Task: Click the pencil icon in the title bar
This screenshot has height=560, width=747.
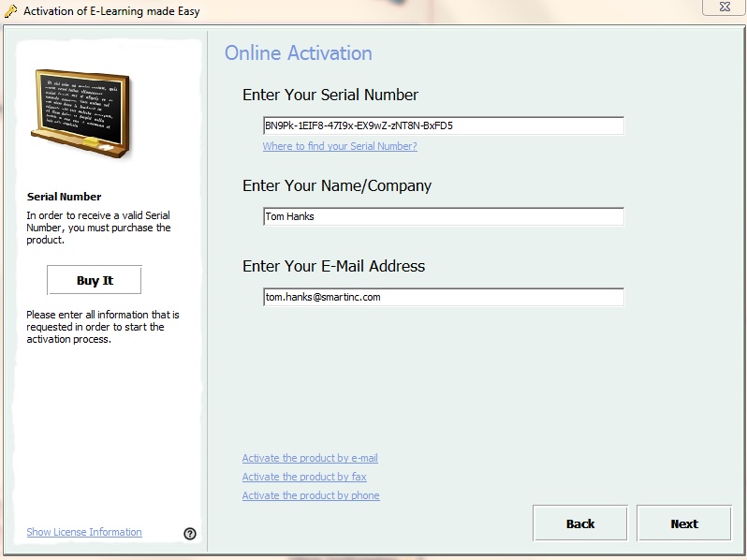Action: pyautogui.click(x=11, y=11)
